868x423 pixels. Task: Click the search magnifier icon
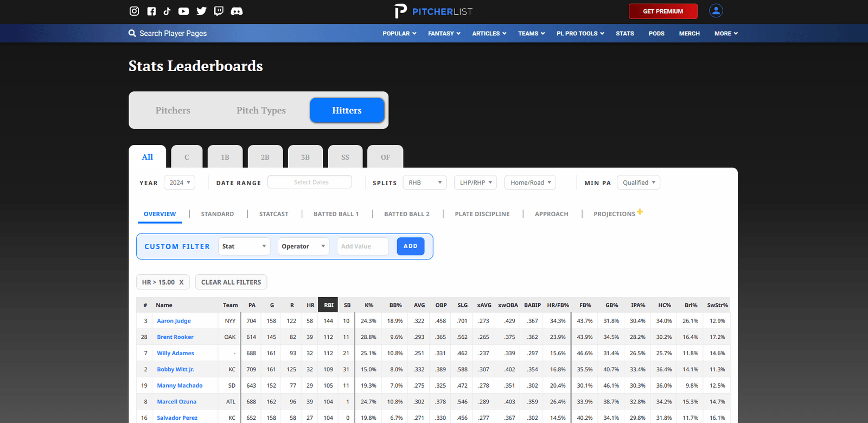tap(132, 33)
